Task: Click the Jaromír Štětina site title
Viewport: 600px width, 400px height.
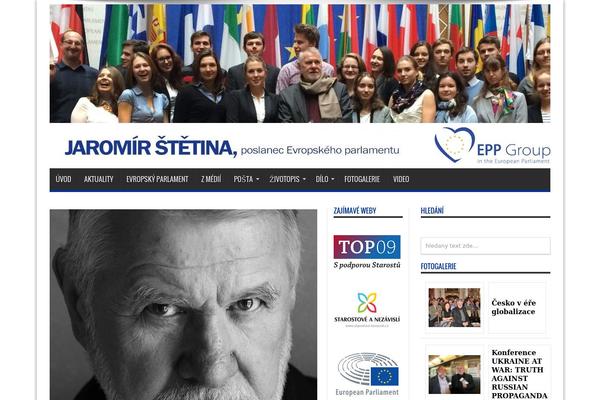Action: 151,148
